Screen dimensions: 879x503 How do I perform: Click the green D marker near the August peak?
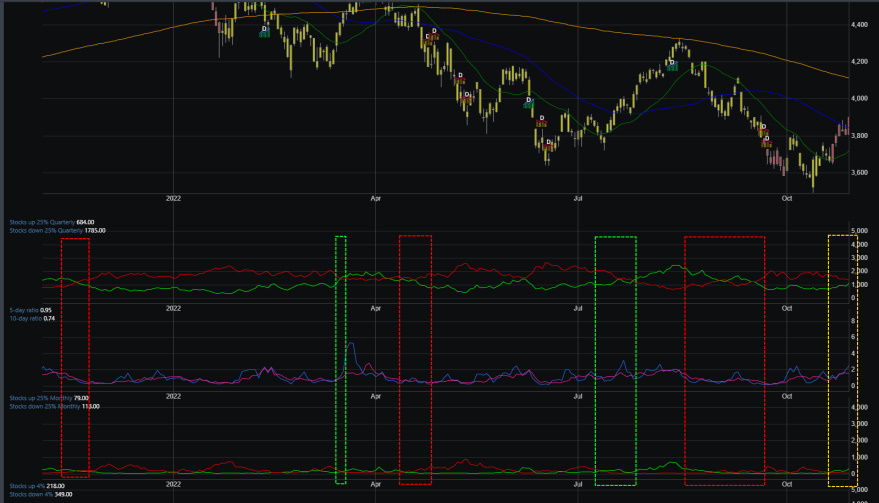pos(672,66)
